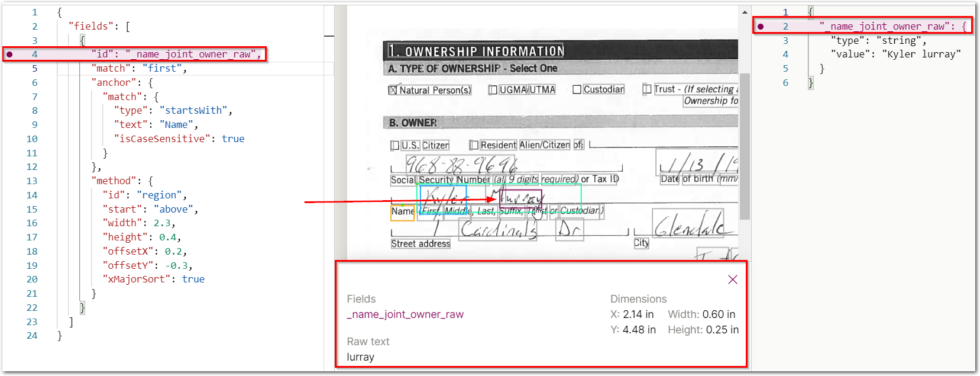
Task: Click "xMajorSort": true line
Action: [x=153, y=279]
